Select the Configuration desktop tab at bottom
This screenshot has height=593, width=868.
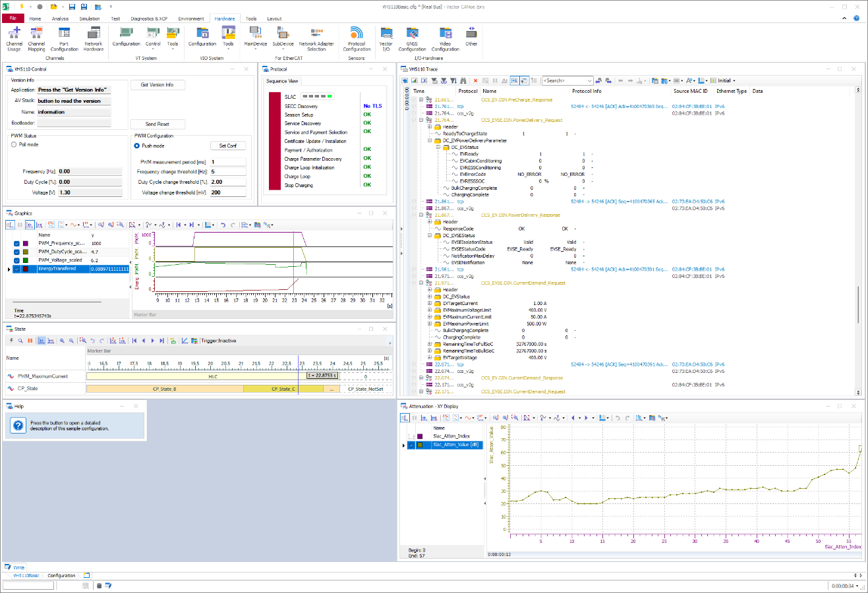[x=61, y=575]
